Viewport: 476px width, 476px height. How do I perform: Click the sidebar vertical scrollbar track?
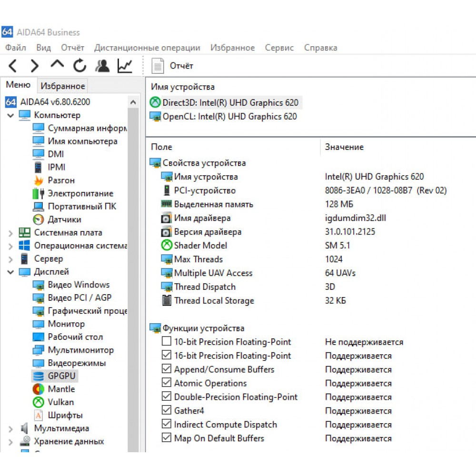point(133,279)
